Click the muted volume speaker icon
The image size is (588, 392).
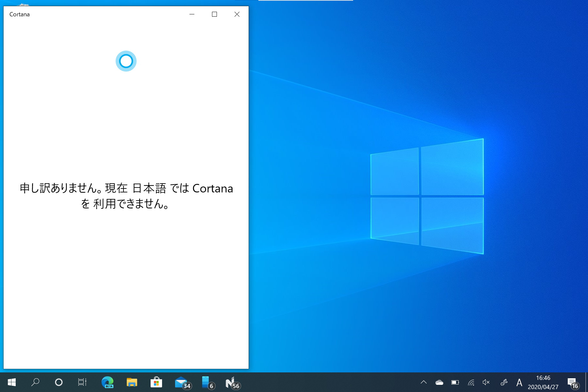click(x=486, y=382)
